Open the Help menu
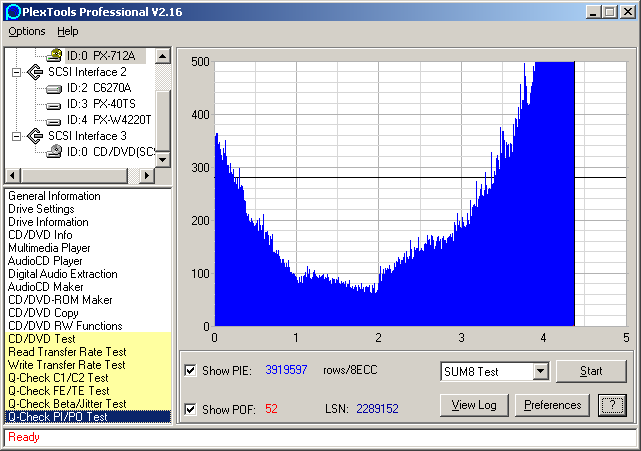Image resolution: width=641 pixels, height=451 pixels. (67, 31)
